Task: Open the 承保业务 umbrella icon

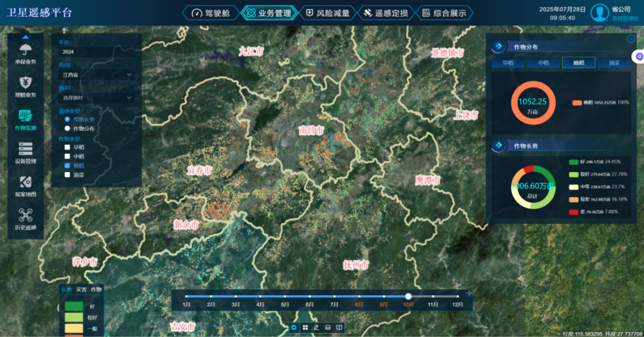Action: (26, 50)
